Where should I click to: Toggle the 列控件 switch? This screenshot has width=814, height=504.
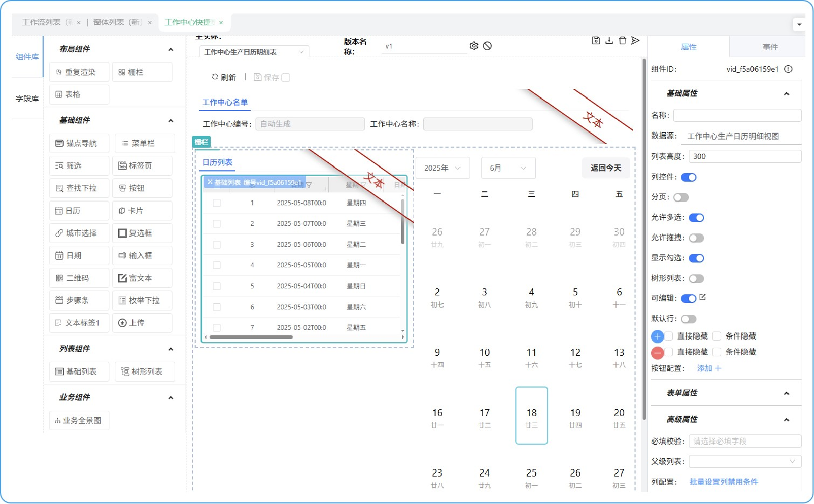(689, 177)
